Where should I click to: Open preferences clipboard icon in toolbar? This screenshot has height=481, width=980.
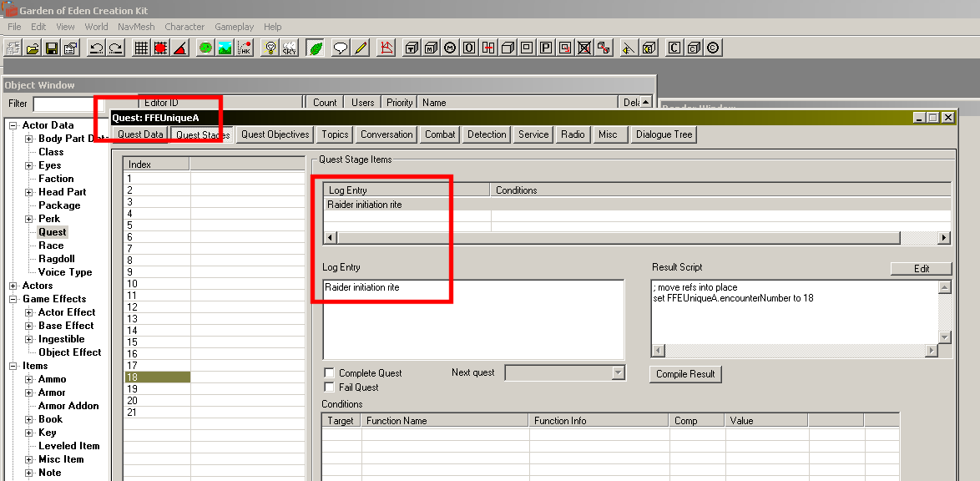coord(71,48)
